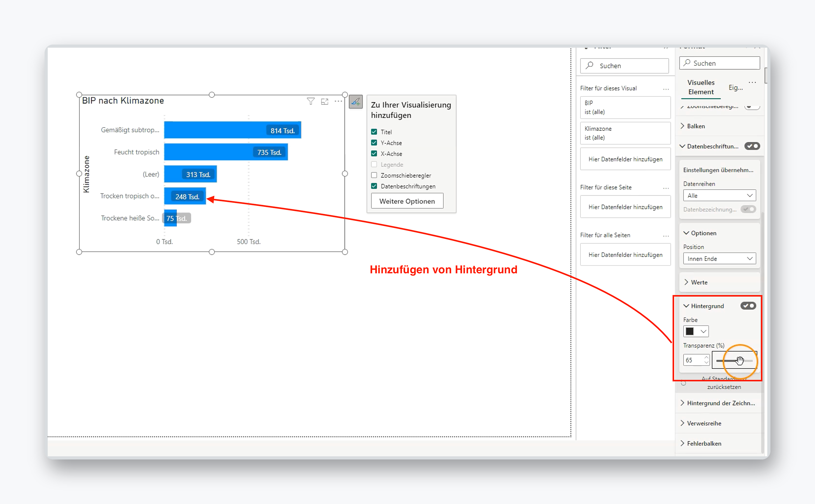Open focus mode for the BIP chart

(x=325, y=101)
